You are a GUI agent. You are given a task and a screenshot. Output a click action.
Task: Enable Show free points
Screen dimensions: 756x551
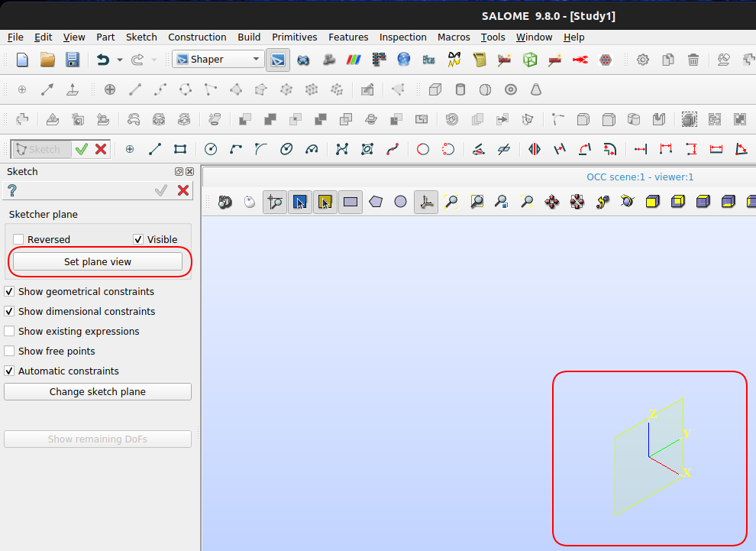pyautogui.click(x=9, y=351)
